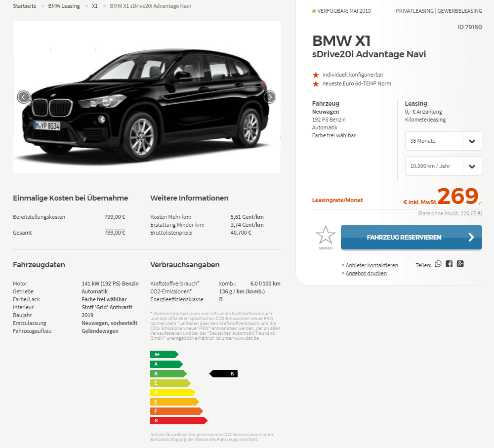Expand the yearly mileage chevron arrow
This screenshot has width=494, height=448.
472,166
